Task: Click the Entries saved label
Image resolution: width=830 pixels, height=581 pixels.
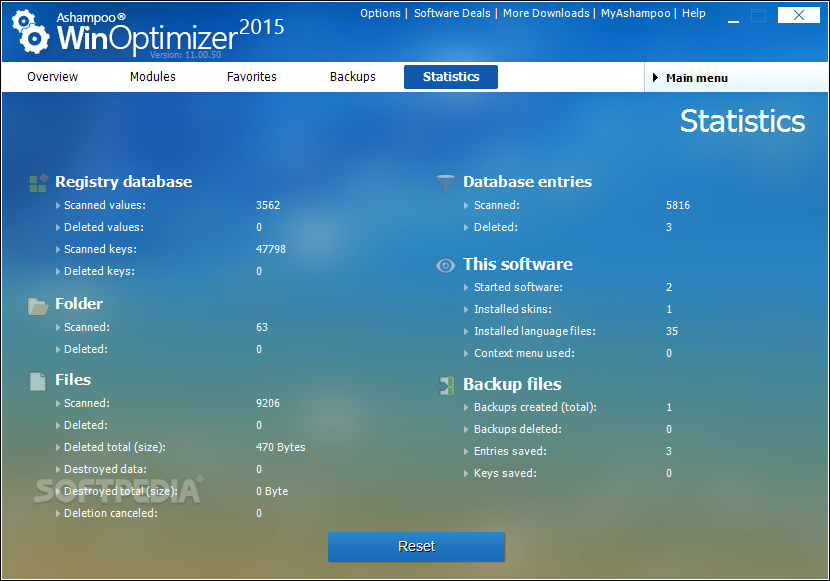Action: click(x=510, y=451)
